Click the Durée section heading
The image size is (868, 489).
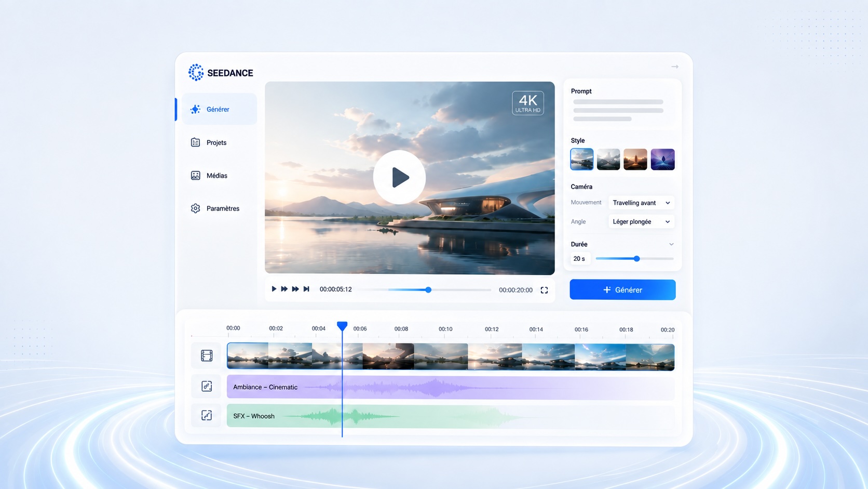pos(579,244)
